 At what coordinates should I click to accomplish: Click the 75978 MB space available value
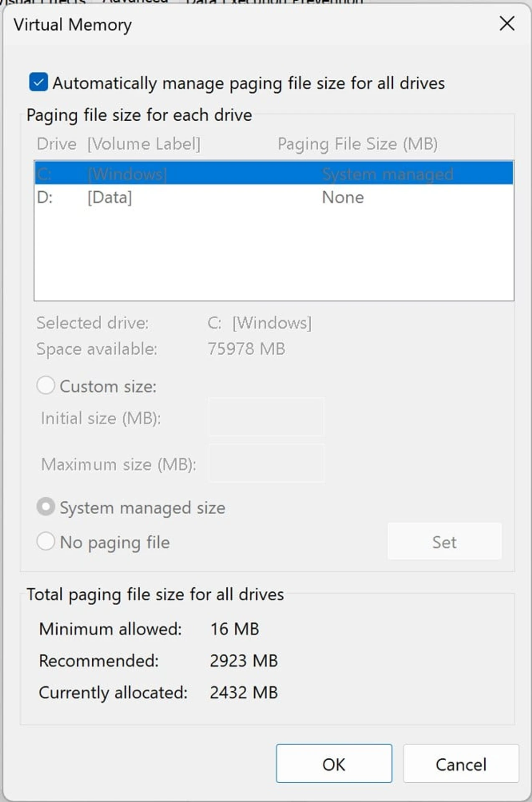pyautogui.click(x=246, y=349)
